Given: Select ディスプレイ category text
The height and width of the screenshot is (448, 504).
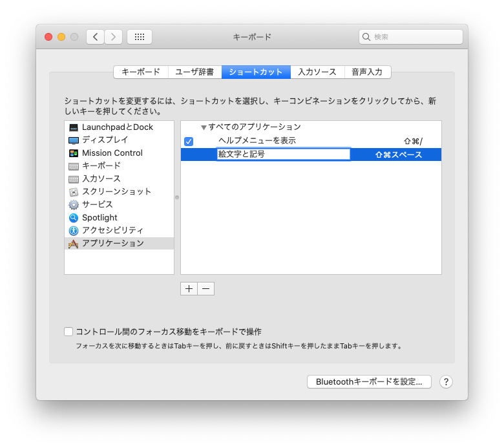Looking at the screenshot, I should click(105, 140).
